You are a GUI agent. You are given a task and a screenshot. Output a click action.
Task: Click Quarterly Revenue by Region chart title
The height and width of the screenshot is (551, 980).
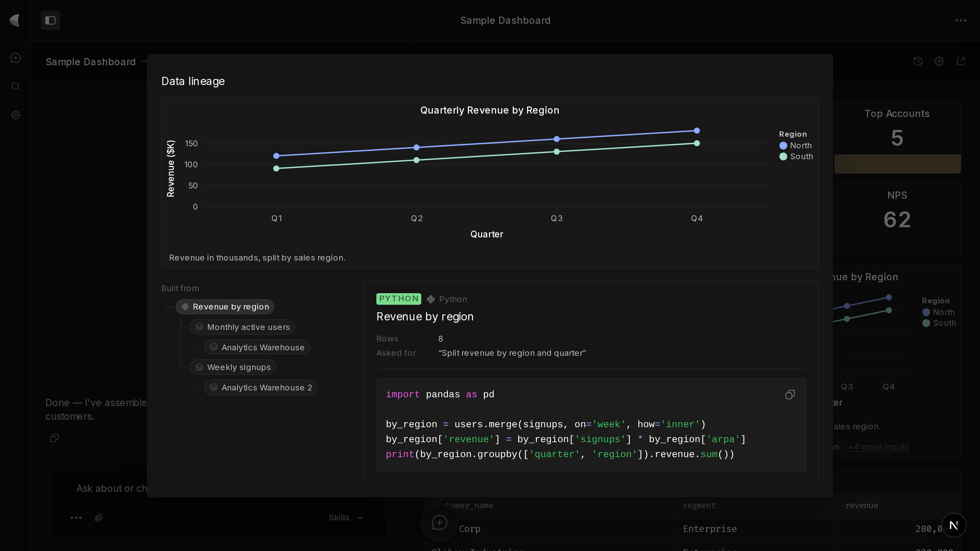[x=490, y=110]
